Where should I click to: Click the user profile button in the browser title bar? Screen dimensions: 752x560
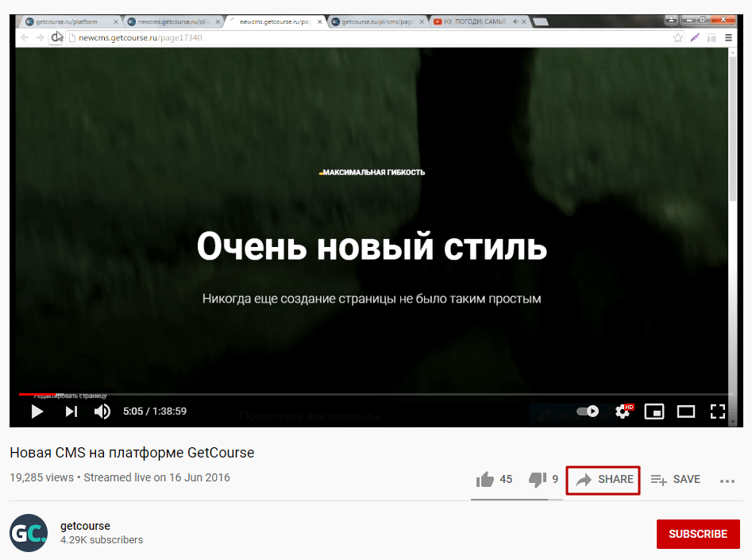click(x=672, y=20)
